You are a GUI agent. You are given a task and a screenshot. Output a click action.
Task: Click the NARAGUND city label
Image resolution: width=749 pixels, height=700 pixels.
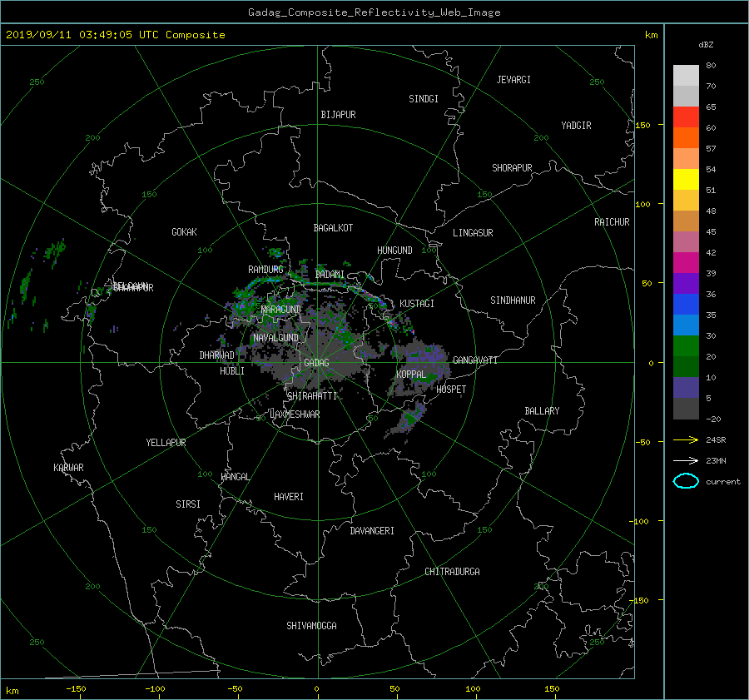[x=281, y=310]
